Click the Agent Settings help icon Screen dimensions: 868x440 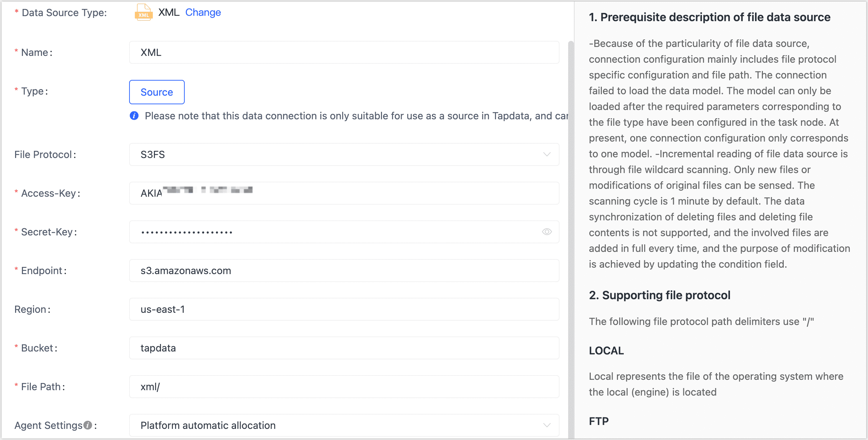click(x=88, y=425)
